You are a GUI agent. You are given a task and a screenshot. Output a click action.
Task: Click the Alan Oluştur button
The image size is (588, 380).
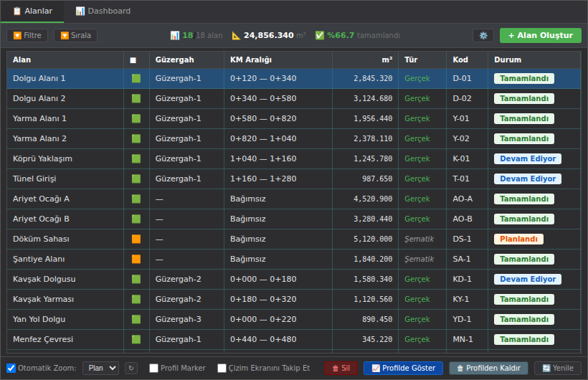tap(541, 35)
